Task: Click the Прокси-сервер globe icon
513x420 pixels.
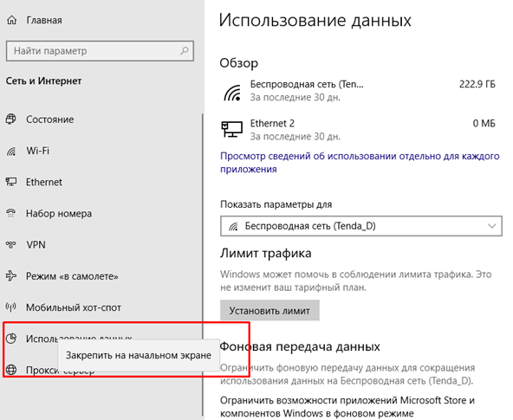Action: (10, 370)
